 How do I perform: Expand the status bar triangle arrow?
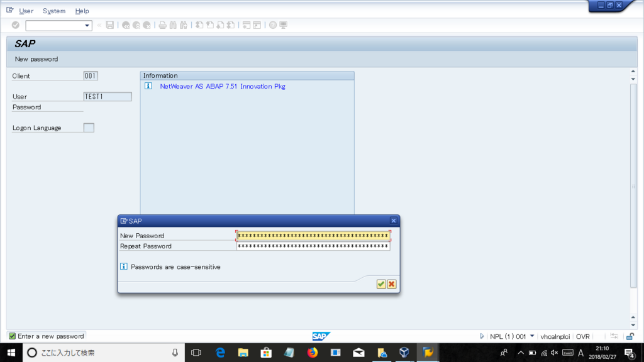pyautogui.click(x=482, y=336)
